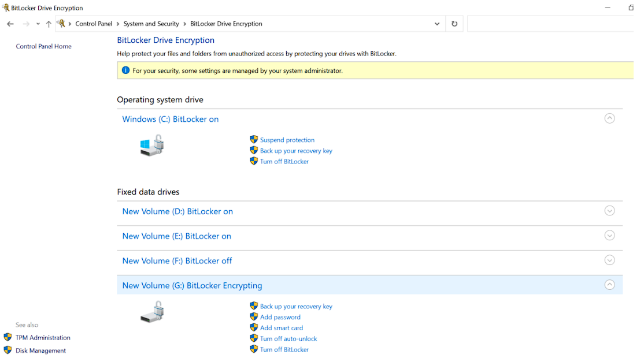The height and width of the screenshot is (362, 644).
Task: Click the shield icon next to Add password
Action: click(x=254, y=316)
